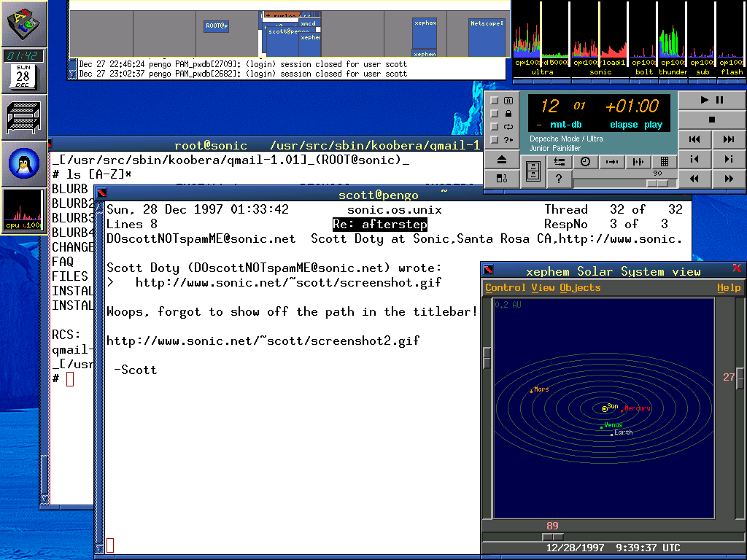747x560 pixels.
Task: Click the rewind button in CD player
Action: (694, 179)
